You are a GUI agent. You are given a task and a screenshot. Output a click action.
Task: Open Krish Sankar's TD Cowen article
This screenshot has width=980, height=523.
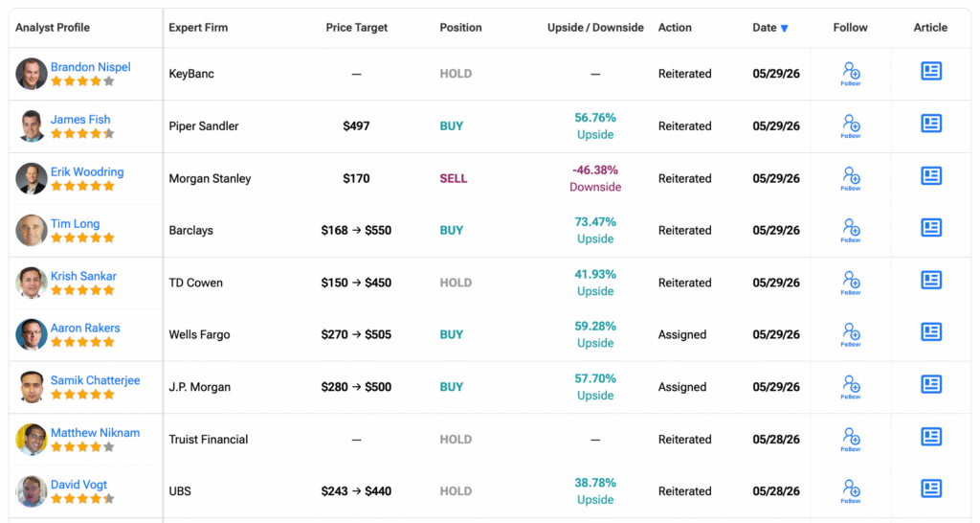pyautogui.click(x=931, y=281)
